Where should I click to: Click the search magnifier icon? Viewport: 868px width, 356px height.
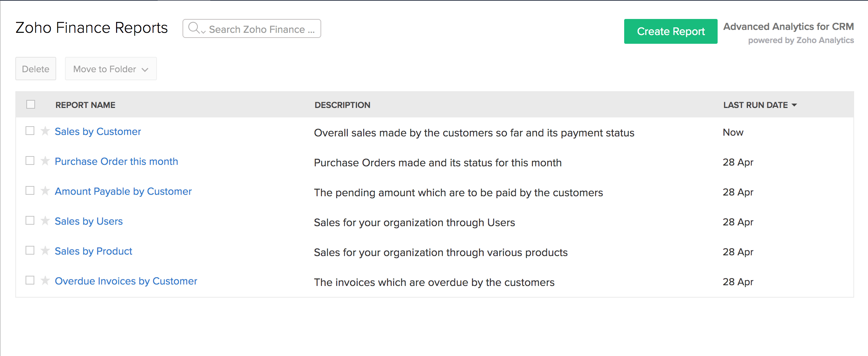coord(193,28)
